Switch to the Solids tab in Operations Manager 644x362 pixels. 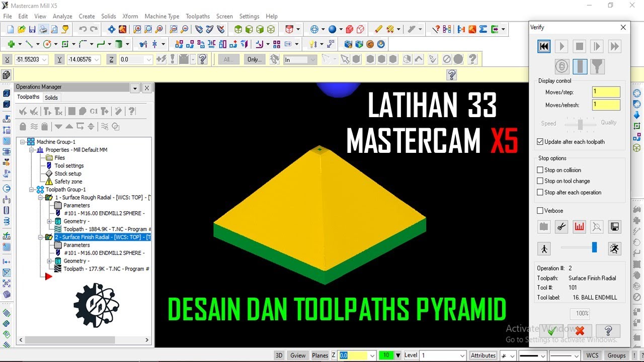51,98
